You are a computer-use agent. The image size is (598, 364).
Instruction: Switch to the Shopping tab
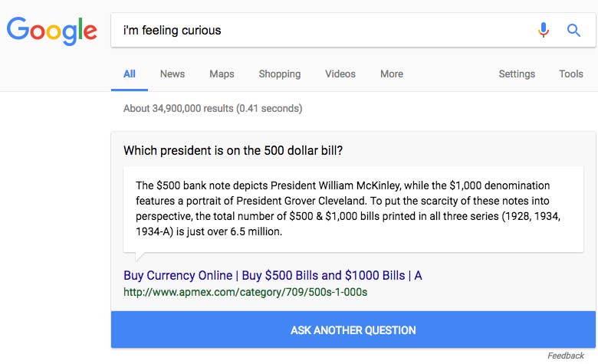click(280, 74)
